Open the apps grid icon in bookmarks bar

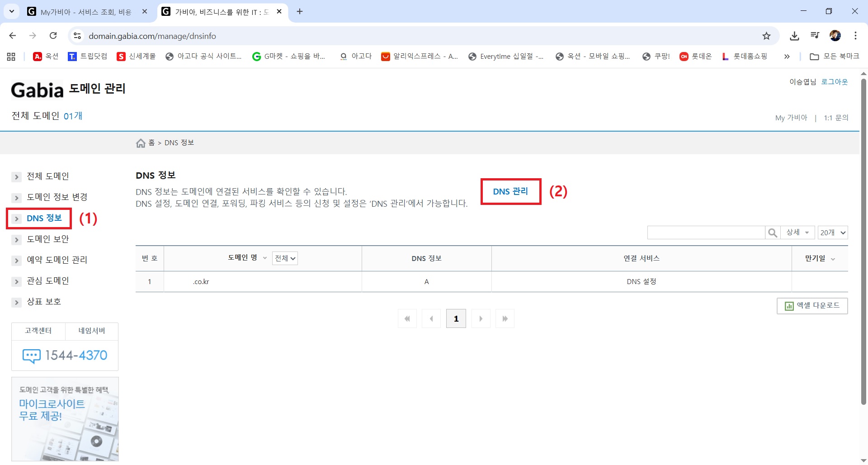pos(11,57)
